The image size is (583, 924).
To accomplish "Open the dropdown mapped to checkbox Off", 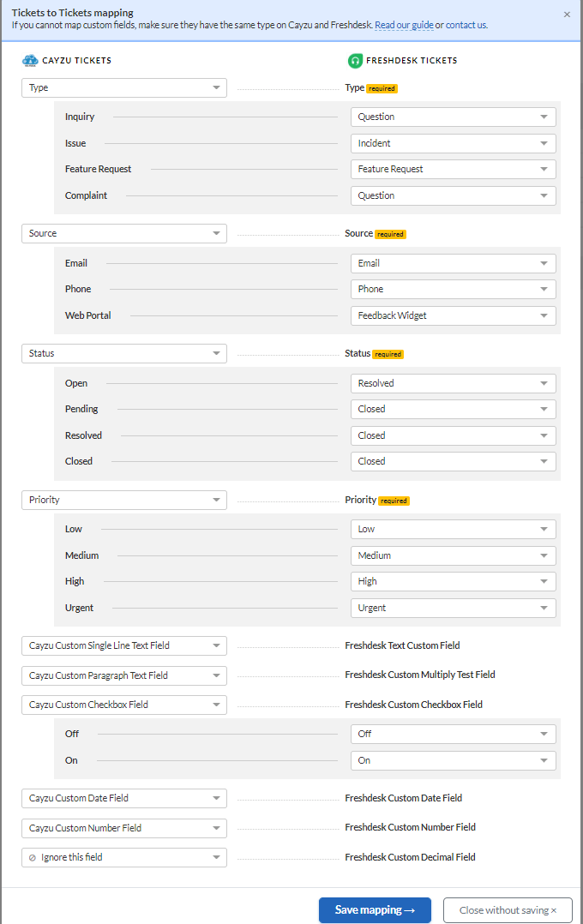I will pyautogui.click(x=454, y=735).
